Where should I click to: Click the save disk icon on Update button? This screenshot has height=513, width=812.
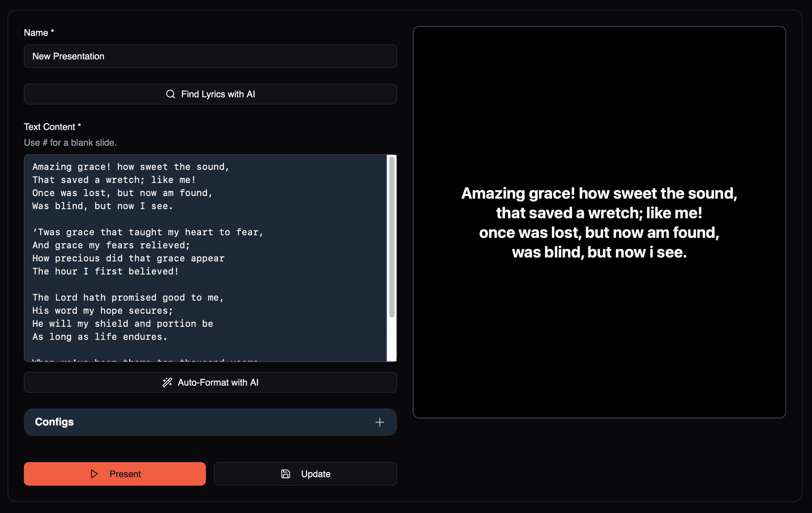[x=286, y=474]
